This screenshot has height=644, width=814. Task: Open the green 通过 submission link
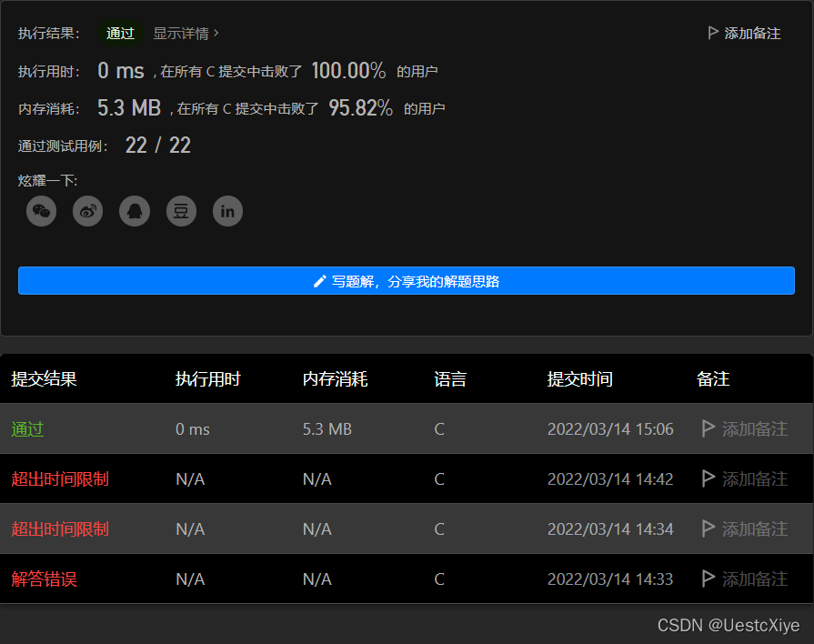click(27, 429)
